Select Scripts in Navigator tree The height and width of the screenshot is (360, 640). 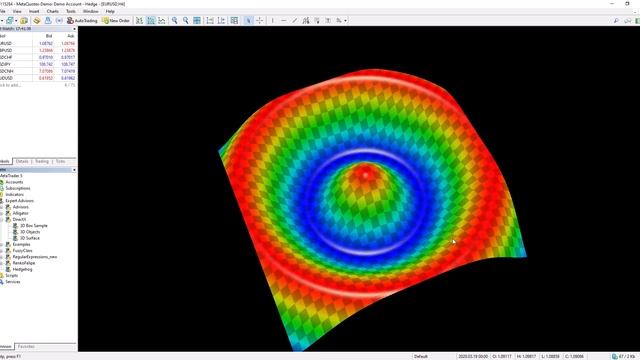pos(11,276)
